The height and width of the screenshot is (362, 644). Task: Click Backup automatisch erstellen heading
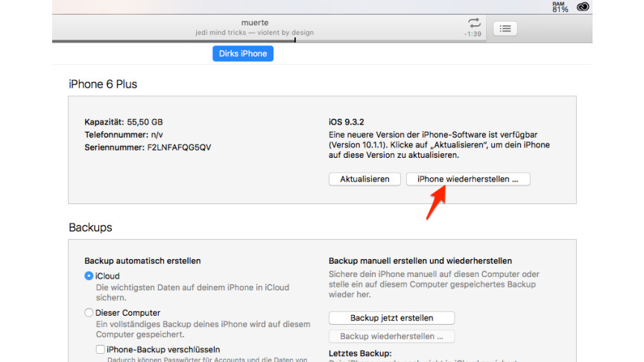[142, 261]
